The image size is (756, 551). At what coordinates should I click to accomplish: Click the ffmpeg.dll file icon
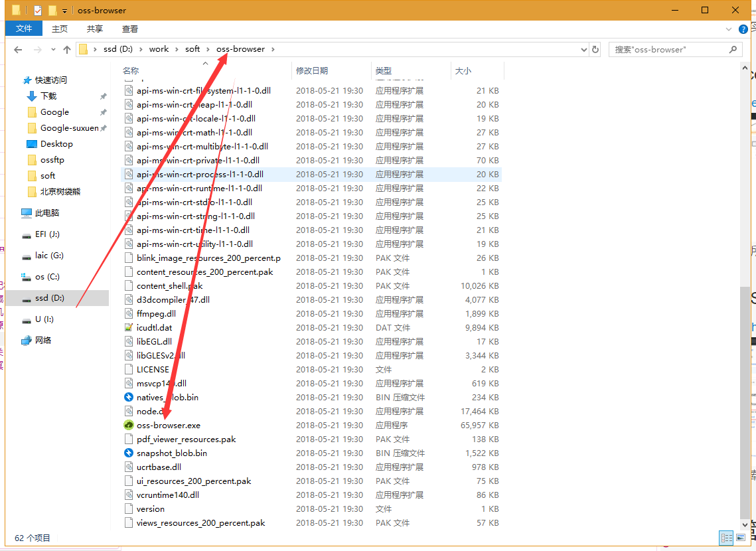(x=129, y=313)
